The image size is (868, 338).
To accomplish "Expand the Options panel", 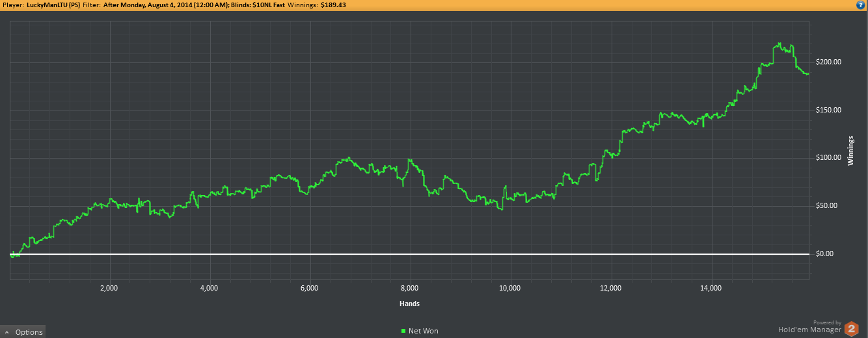I will 23,331.
